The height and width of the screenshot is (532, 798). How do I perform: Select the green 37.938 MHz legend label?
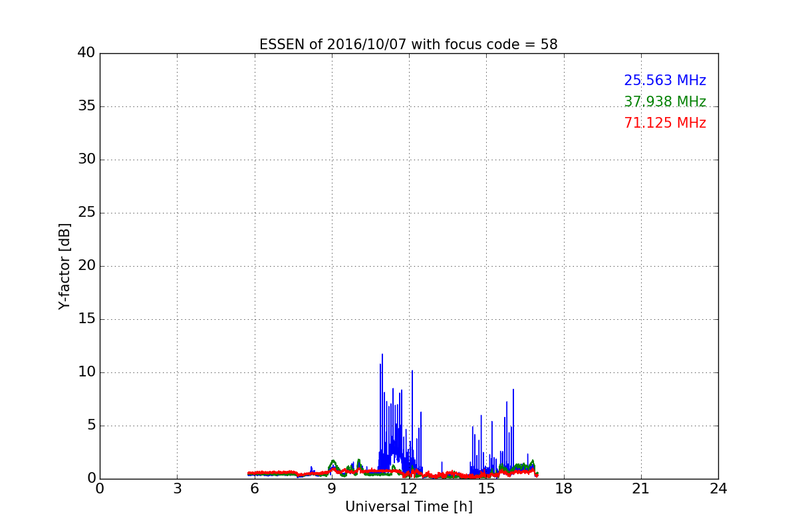click(x=665, y=102)
